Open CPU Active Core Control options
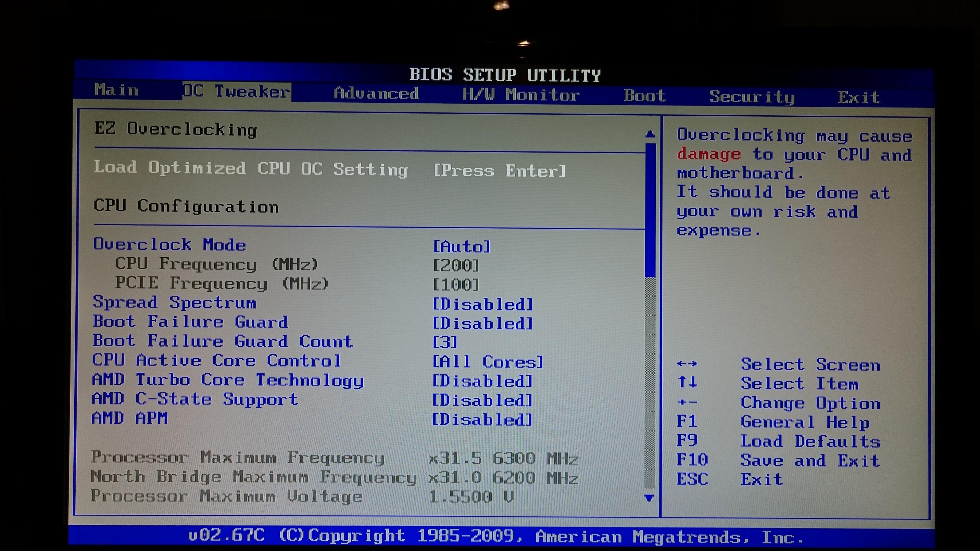Image resolution: width=980 pixels, height=551 pixels. pyautogui.click(x=488, y=362)
